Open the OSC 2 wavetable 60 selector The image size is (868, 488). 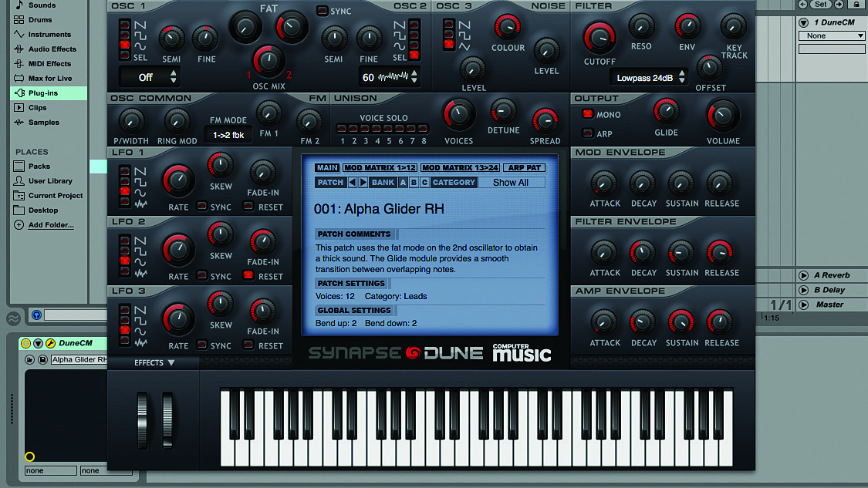coord(389,77)
